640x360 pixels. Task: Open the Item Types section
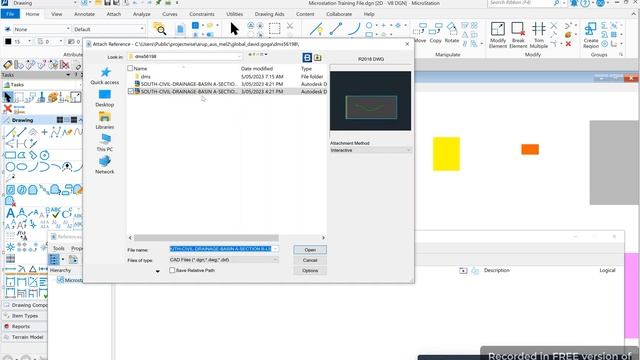click(24, 316)
